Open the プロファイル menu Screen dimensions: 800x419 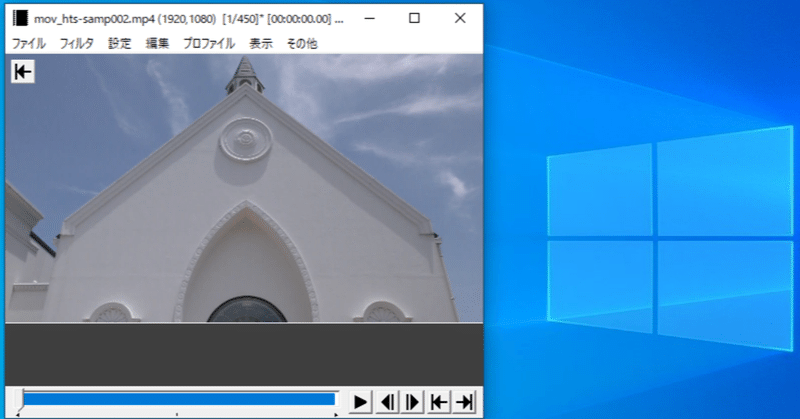[x=209, y=43]
